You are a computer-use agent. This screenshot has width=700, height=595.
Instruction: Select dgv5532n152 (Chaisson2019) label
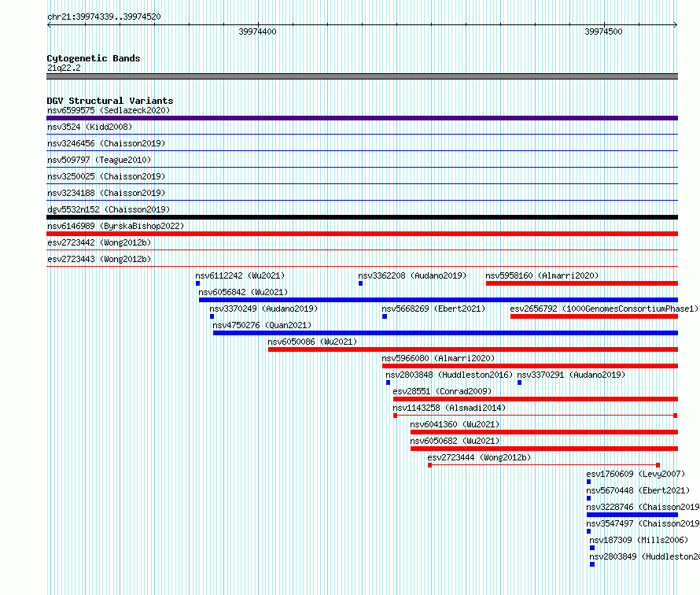[109, 209]
